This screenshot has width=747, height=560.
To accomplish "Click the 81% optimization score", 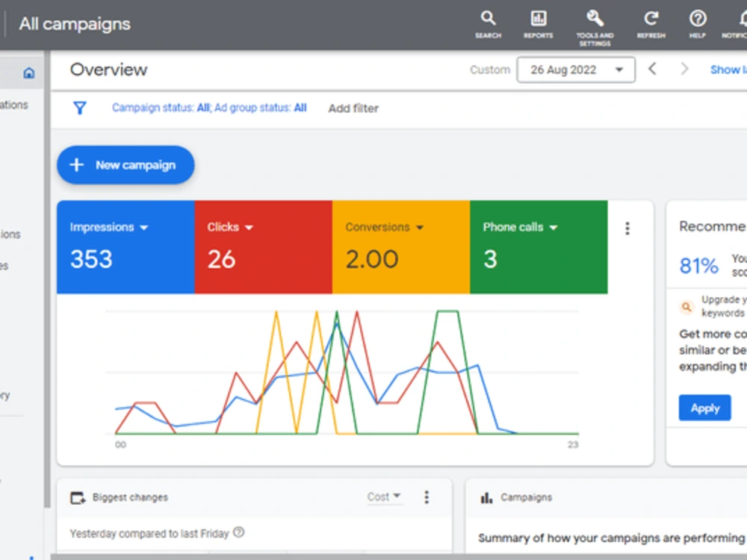I will point(698,266).
